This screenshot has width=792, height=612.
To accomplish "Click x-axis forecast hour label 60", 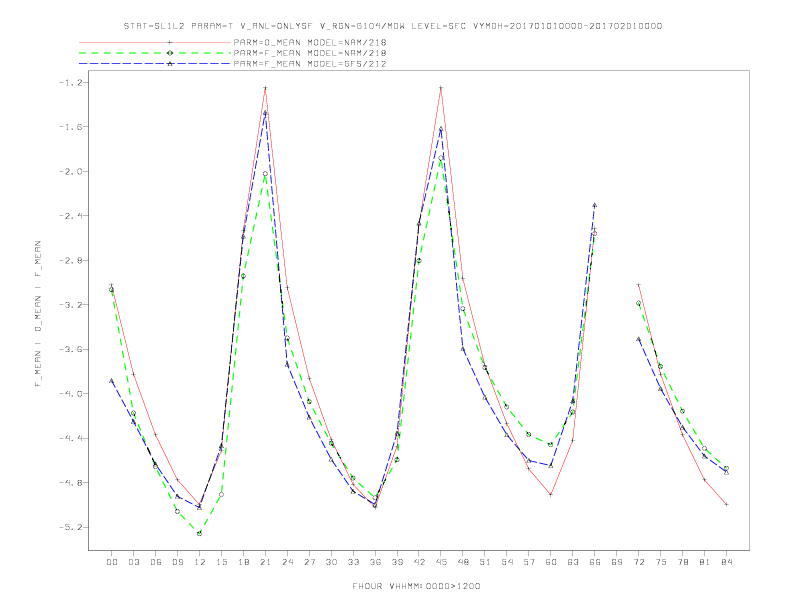I will point(551,562).
